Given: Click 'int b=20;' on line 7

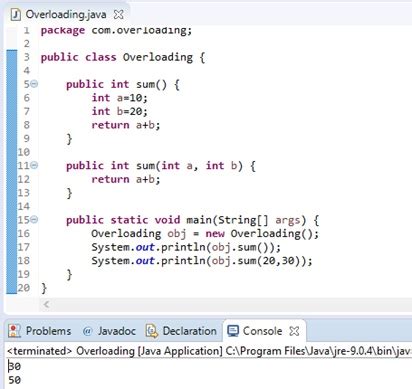Looking at the screenshot, I should [x=120, y=111].
